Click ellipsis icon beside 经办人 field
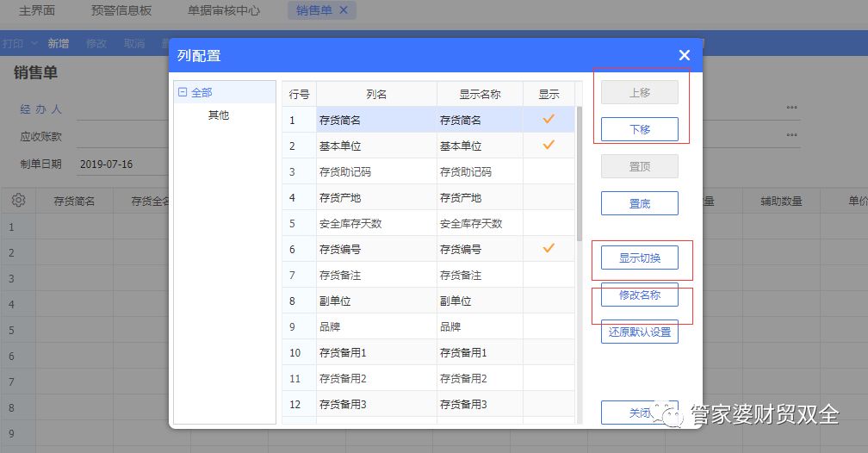The image size is (868, 453). click(x=791, y=109)
